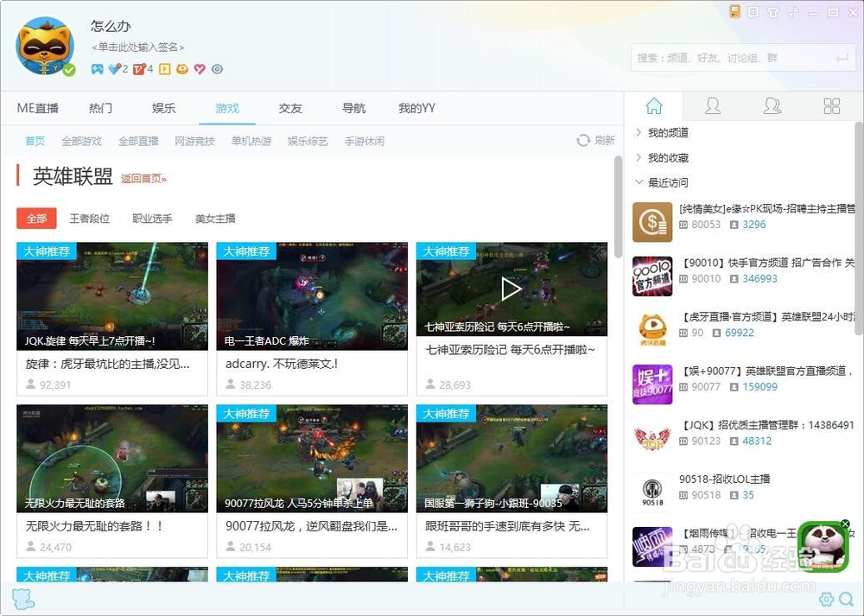This screenshot has height=616, width=864.
Task: Filter by 王者段位
Action: pyautogui.click(x=89, y=219)
